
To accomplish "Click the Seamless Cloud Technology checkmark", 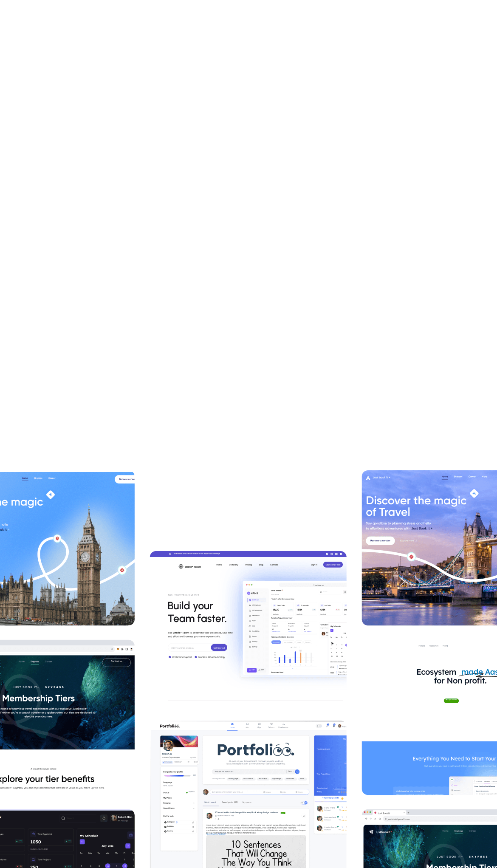I will click(196, 657).
